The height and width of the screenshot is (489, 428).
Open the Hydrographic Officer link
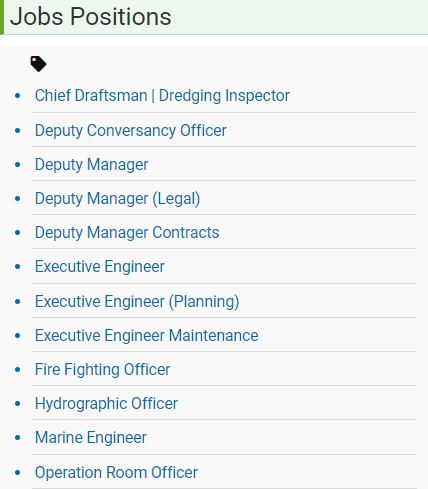coord(106,404)
